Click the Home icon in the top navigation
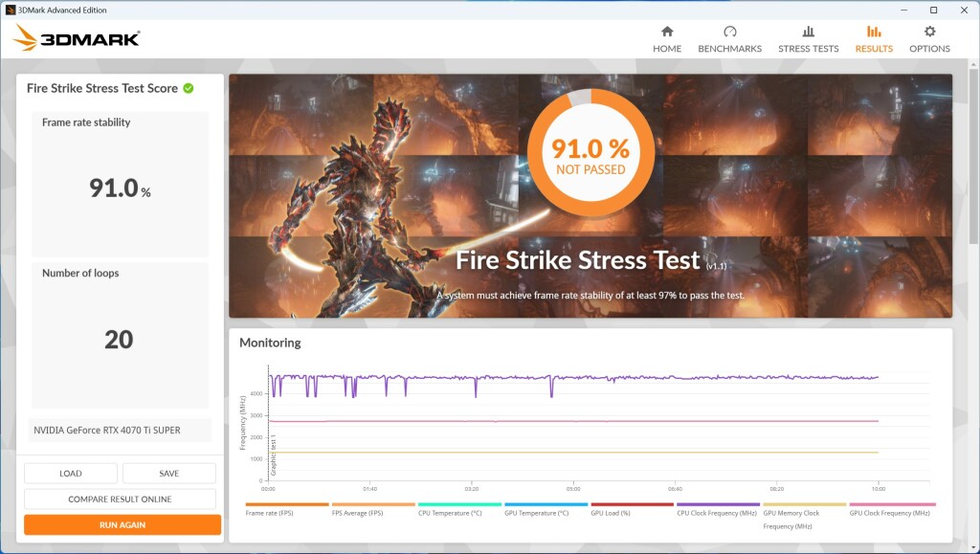 click(667, 31)
